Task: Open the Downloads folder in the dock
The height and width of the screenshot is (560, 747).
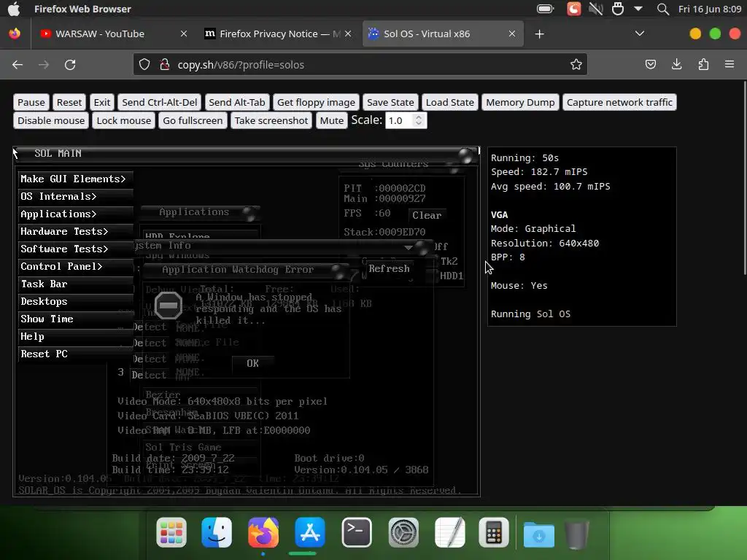Action: [539, 534]
